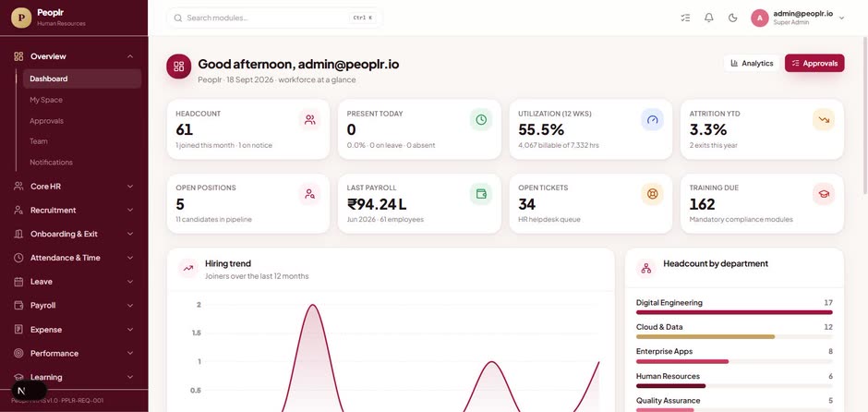The image size is (868, 412).
Task: Open the Approvals button in header
Action: [814, 63]
